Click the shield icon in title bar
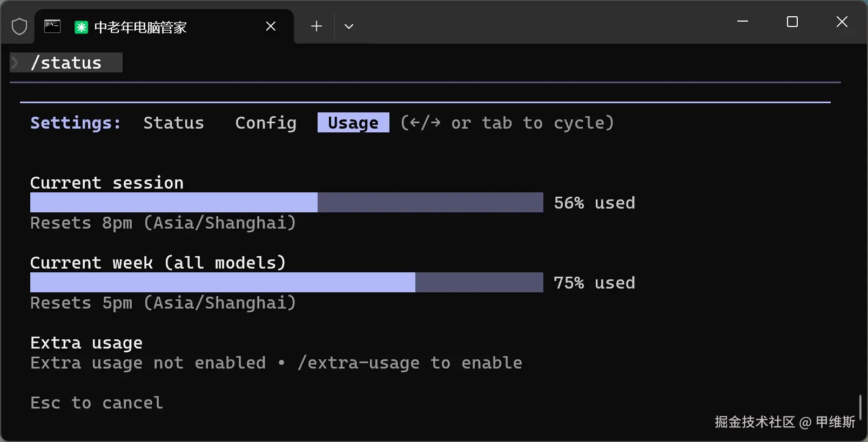Viewport: 868px width, 442px height. pyautogui.click(x=19, y=26)
